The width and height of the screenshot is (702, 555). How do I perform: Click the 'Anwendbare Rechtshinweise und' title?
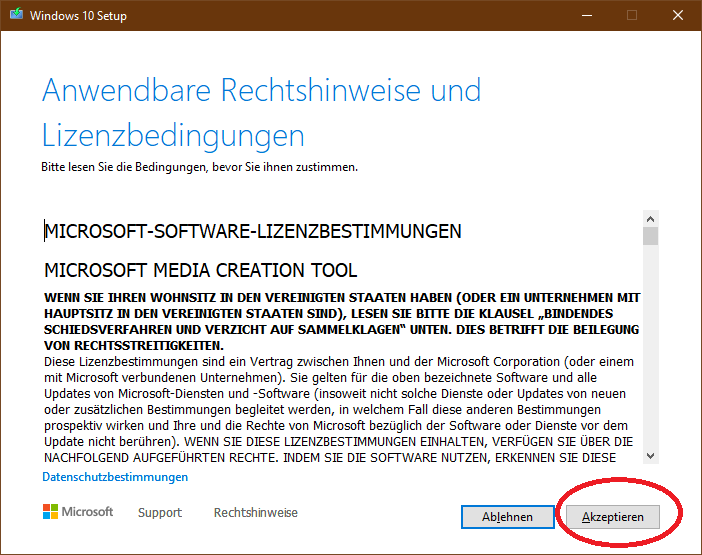coord(261,90)
